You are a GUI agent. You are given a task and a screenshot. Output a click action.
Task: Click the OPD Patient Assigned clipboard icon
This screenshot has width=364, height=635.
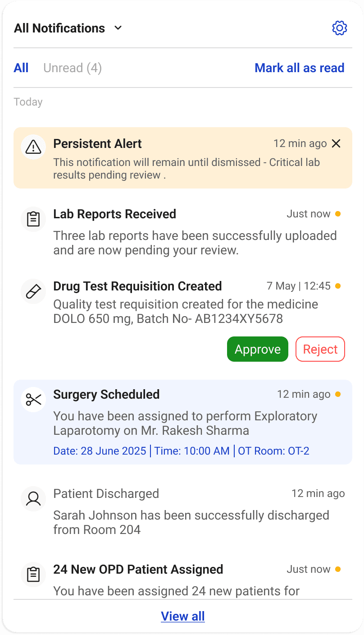[x=33, y=575]
